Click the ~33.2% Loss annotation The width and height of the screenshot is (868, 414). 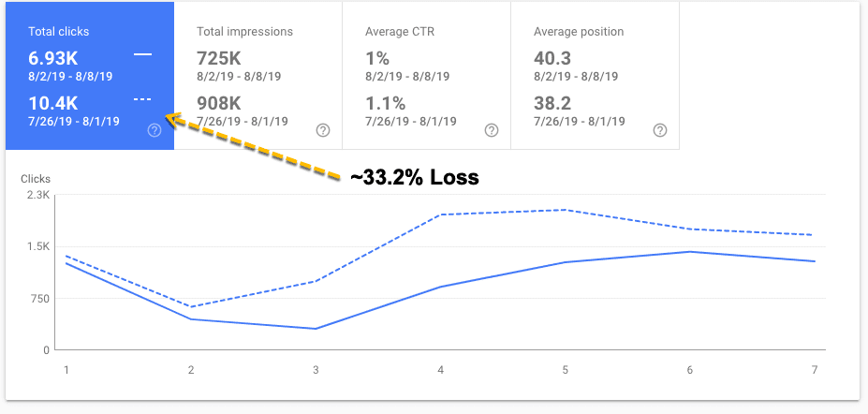pos(414,178)
